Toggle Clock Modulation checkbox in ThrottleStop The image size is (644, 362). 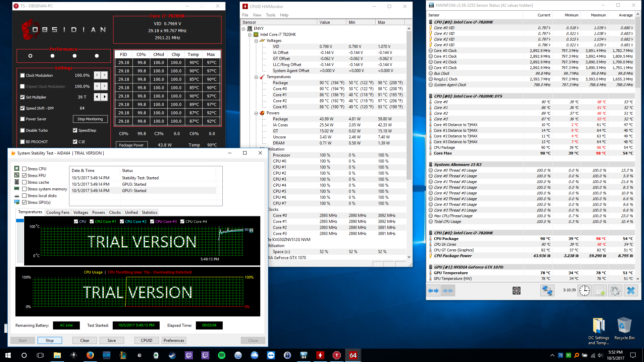pos(22,75)
